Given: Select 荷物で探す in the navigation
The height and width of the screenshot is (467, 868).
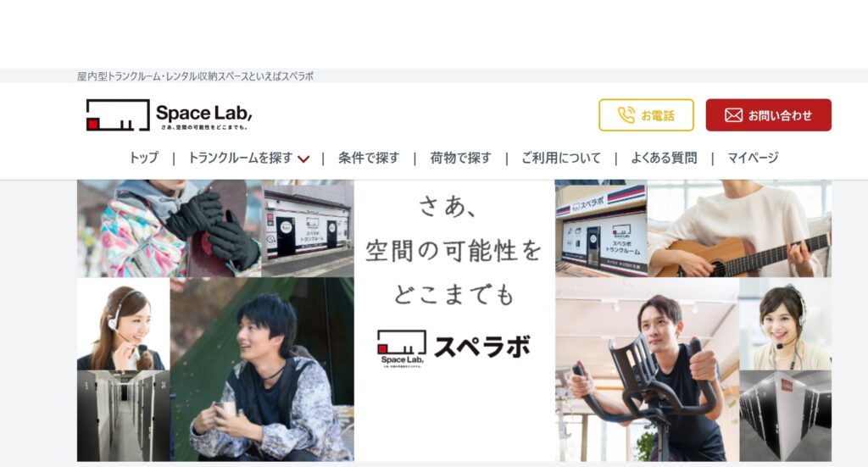Looking at the screenshot, I should 460,158.
